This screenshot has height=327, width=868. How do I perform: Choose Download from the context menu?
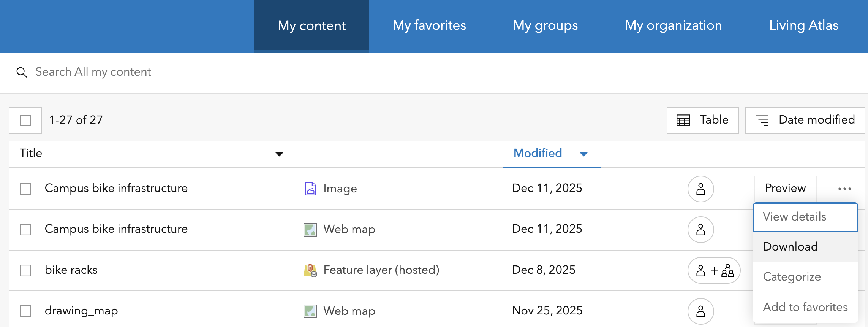point(790,247)
